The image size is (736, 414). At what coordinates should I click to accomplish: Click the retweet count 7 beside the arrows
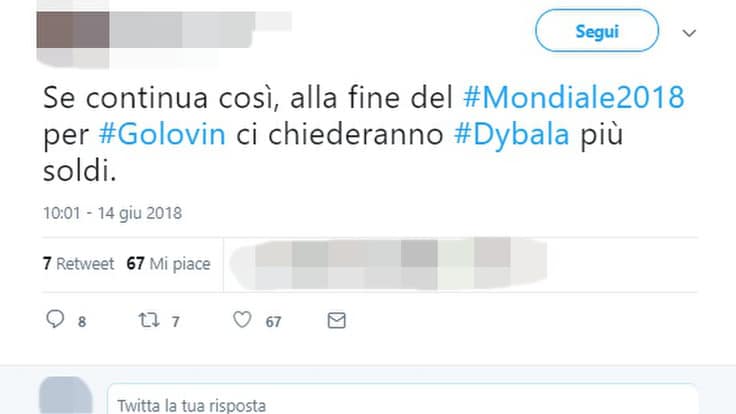click(176, 322)
